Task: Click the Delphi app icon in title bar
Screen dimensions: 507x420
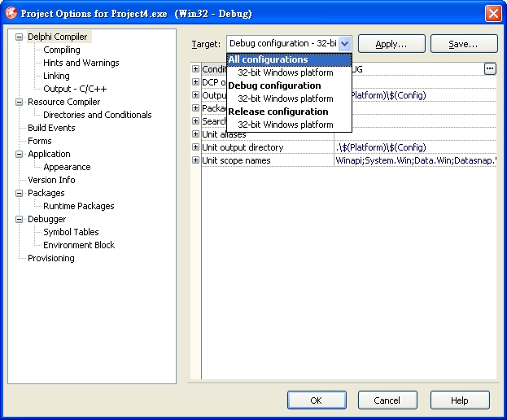Action: (x=11, y=13)
